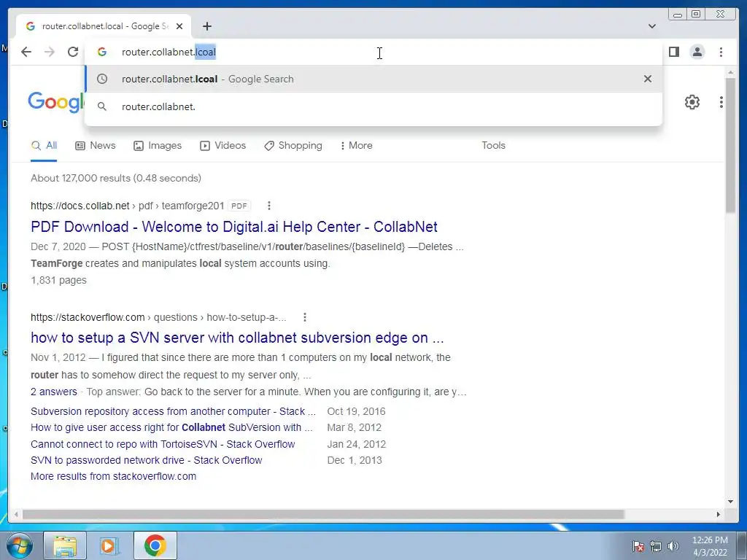Click the horizontal scroll left arrow

click(16, 514)
